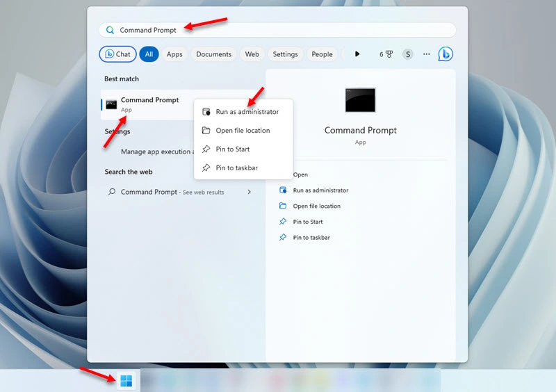Click blue folder icon in right details pane
Viewport: 556px width, 392px height.
tap(283, 206)
